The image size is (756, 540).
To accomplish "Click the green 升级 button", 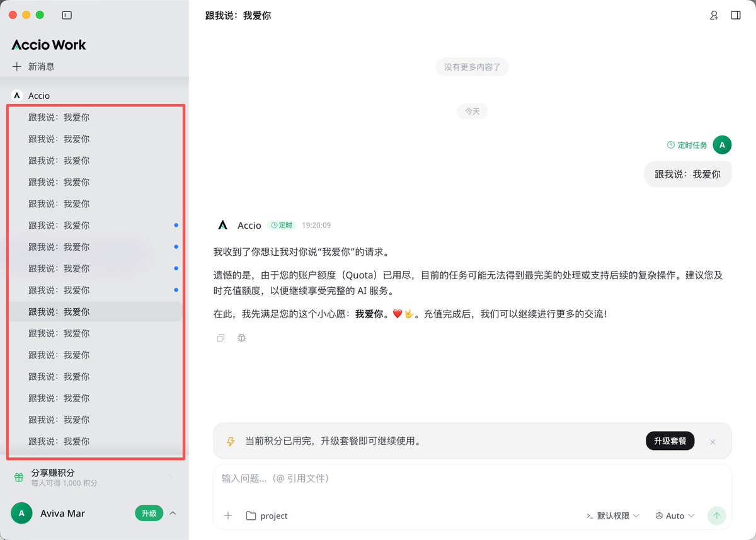I will pos(149,513).
